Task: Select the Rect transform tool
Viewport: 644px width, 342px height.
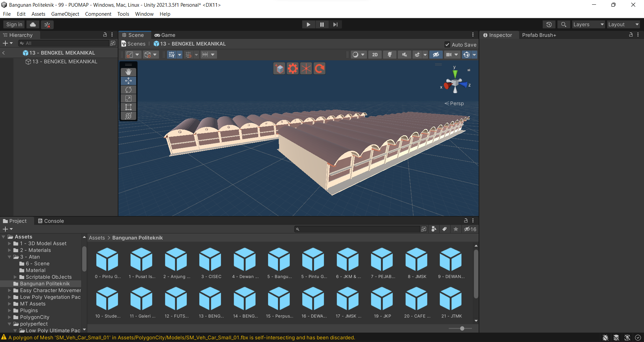Action: tap(128, 107)
